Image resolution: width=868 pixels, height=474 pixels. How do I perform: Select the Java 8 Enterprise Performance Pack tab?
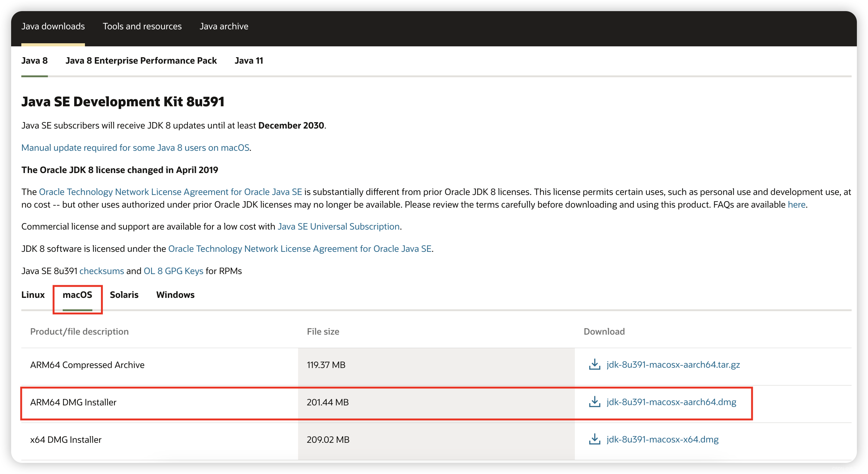pyautogui.click(x=142, y=60)
